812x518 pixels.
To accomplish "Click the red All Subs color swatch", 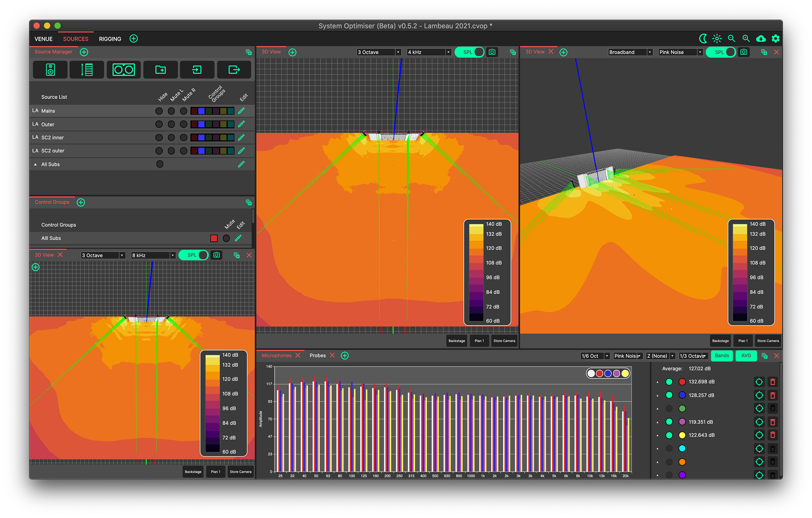I will click(x=214, y=238).
